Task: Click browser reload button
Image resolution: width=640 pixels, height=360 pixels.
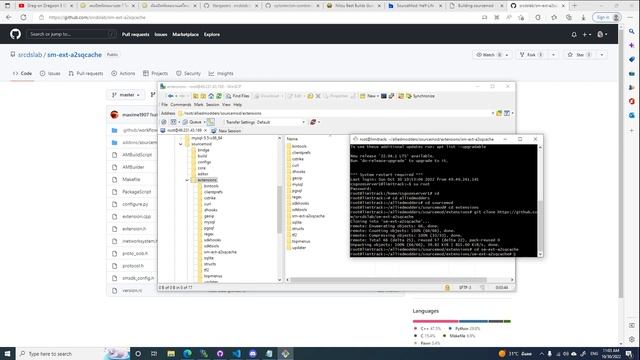Action: [x=23, y=18]
